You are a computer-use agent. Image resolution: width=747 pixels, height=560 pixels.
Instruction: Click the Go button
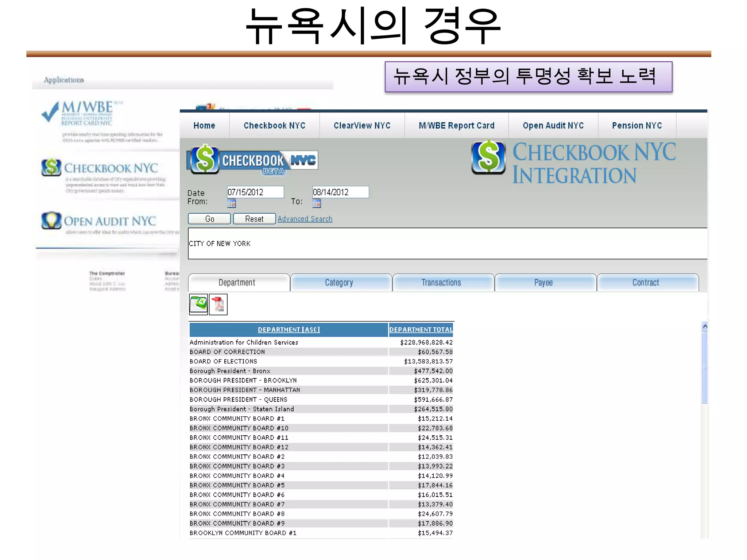[x=209, y=219]
